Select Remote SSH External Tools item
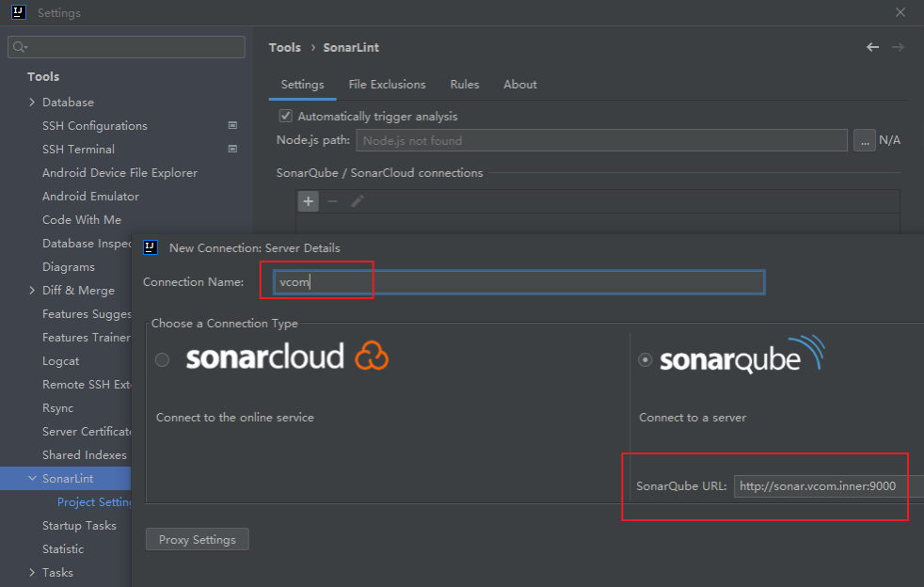The image size is (924, 587). coord(87,384)
